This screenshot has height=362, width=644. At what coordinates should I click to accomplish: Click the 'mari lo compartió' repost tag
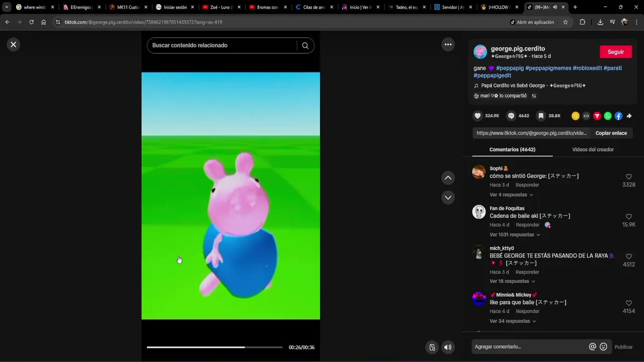[x=505, y=96]
